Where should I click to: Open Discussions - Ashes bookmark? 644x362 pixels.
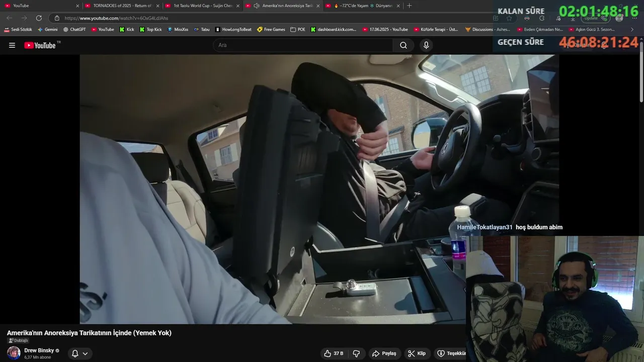(488, 30)
